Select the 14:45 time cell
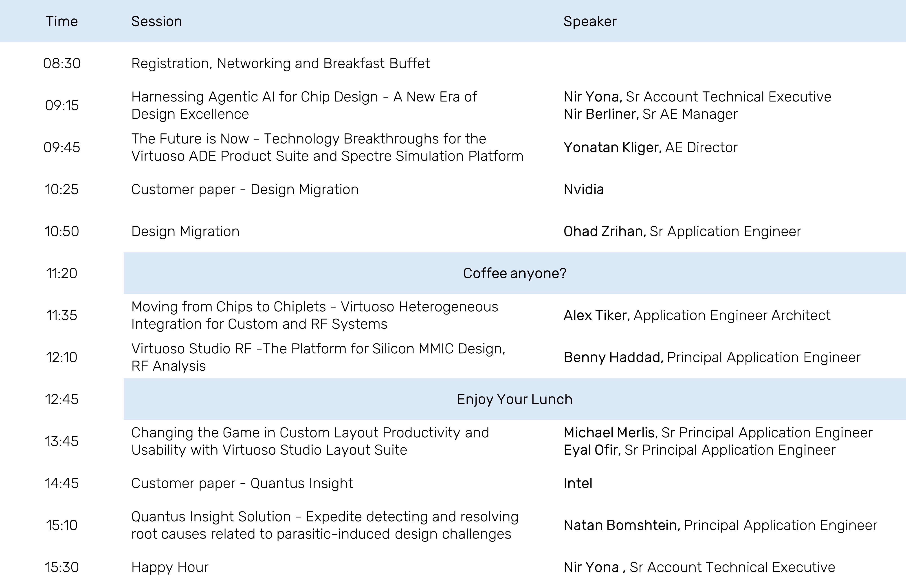The height and width of the screenshot is (588, 906). 62,483
